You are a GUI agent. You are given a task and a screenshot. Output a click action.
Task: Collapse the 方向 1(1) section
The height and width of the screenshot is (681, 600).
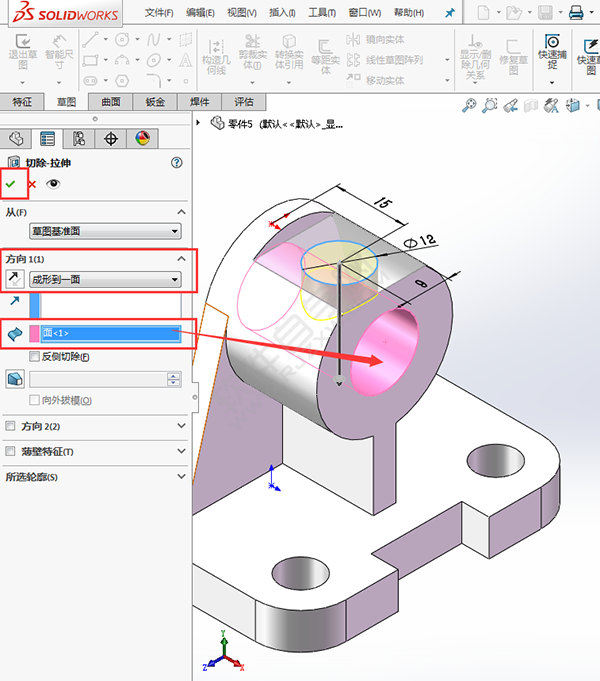point(182,259)
